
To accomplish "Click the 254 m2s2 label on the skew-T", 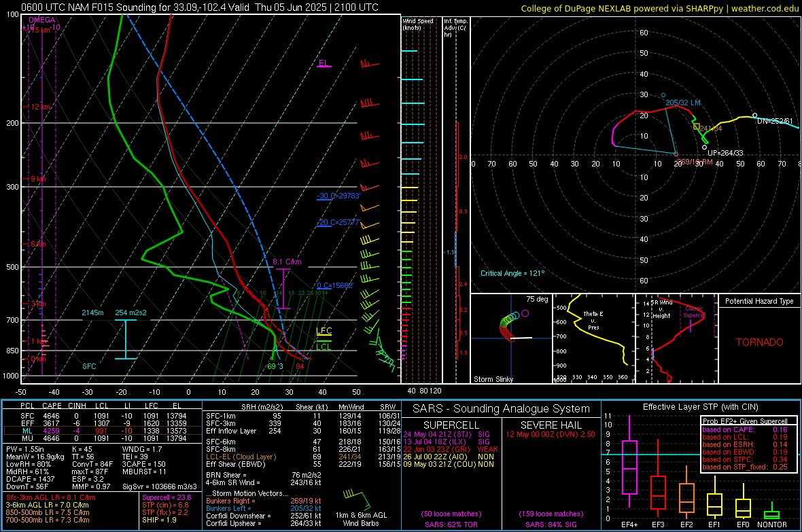I will (130, 313).
